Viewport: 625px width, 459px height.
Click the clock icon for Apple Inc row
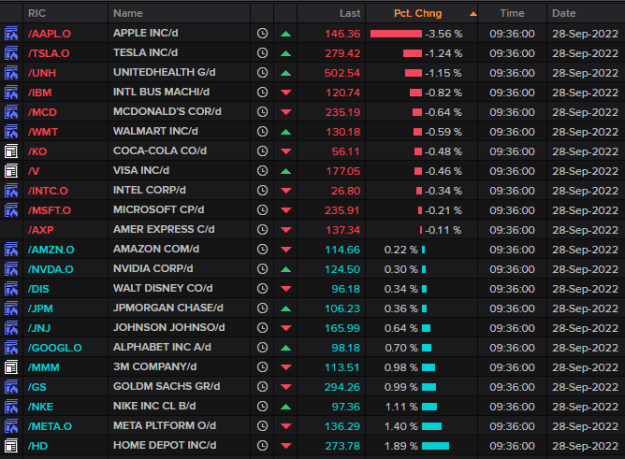[262, 33]
